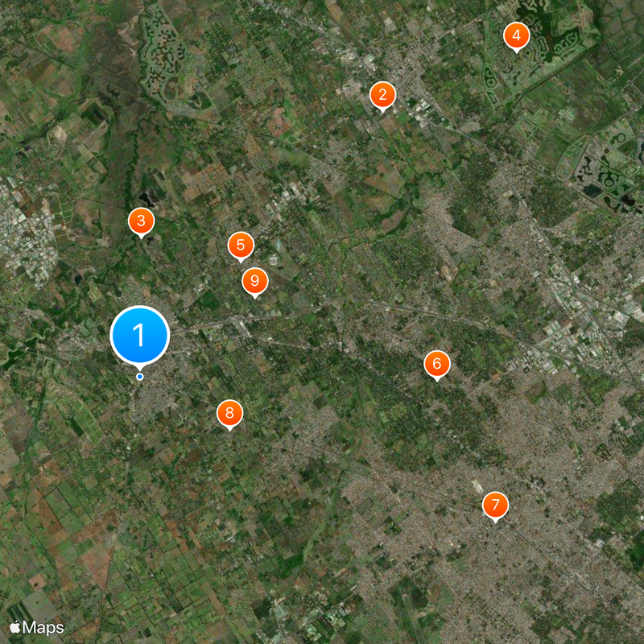644x644 pixels.
Task: Click the orange pin numbered 9
Action: (x=254, y=282)
